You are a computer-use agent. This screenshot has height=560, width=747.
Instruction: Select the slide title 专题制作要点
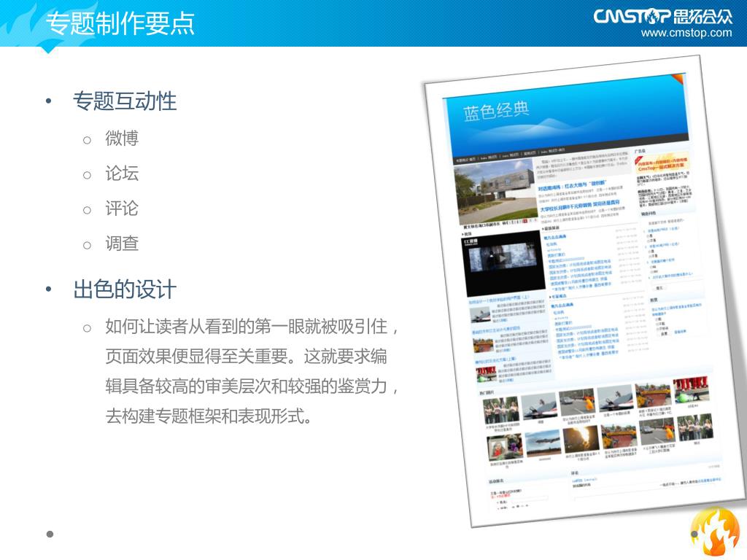(x=120, y=23)
